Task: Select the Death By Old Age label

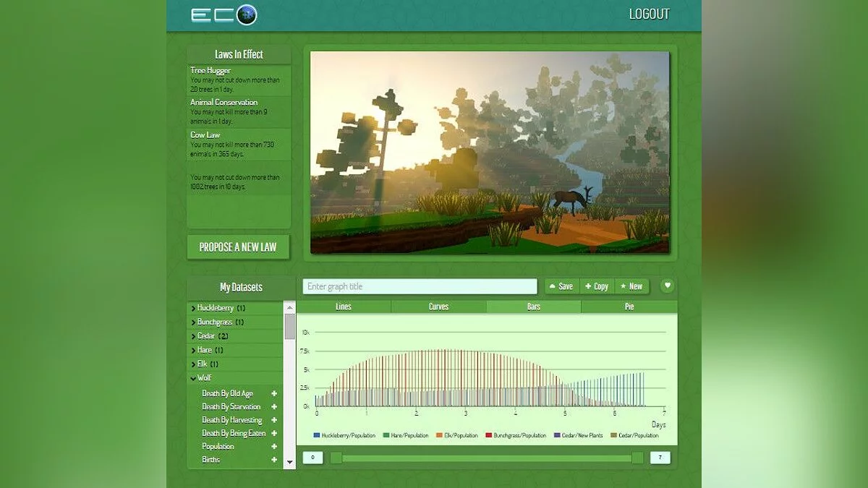Action: tap(227, 393)
